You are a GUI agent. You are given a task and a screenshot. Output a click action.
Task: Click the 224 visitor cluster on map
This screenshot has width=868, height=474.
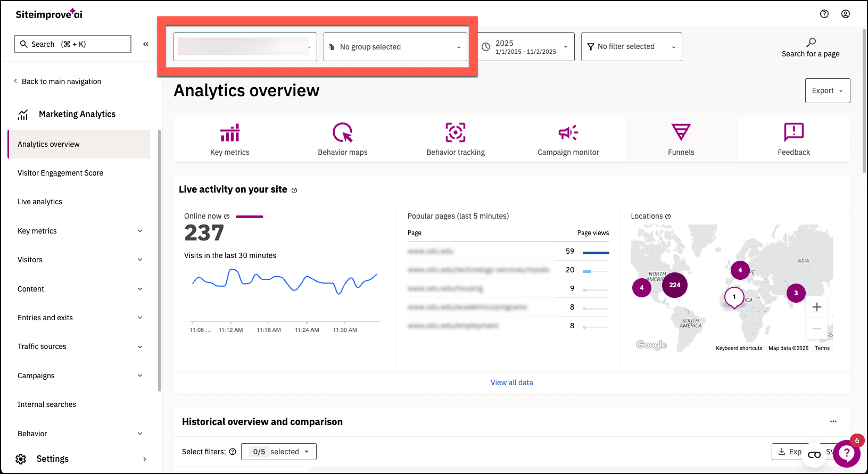coord(675,285)
